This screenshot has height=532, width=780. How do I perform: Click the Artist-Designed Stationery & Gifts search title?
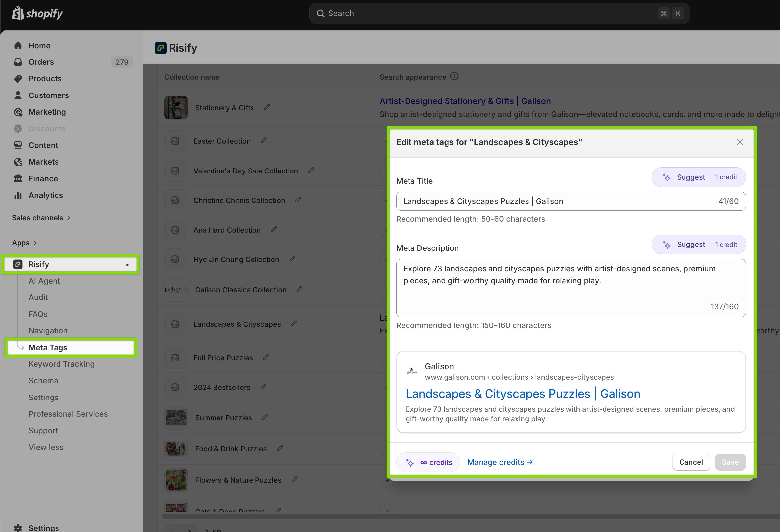(465, 101)
